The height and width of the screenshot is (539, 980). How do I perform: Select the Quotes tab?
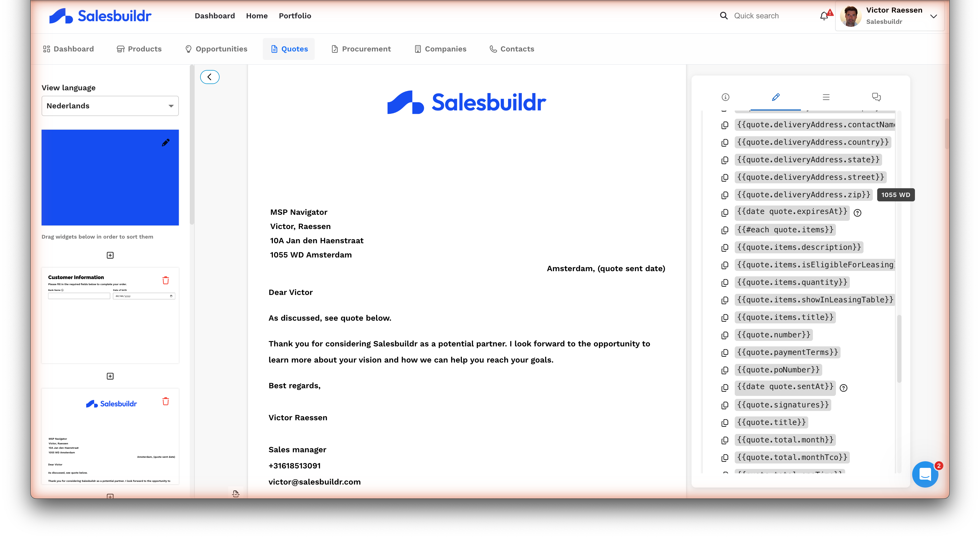(289, 49)
